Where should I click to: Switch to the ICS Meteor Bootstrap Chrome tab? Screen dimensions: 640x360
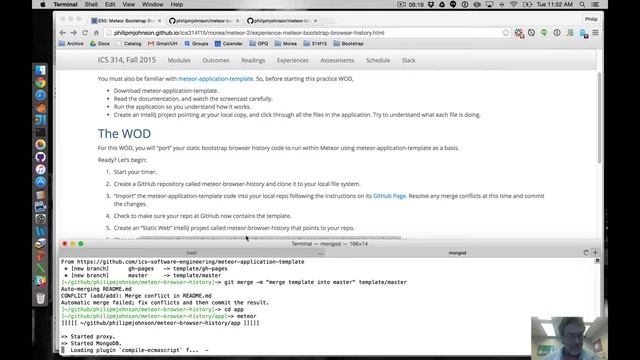click(126, 20)
